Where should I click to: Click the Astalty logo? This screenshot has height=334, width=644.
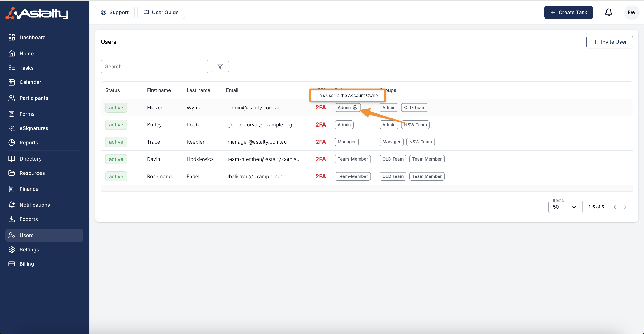[x=37, y=13]
